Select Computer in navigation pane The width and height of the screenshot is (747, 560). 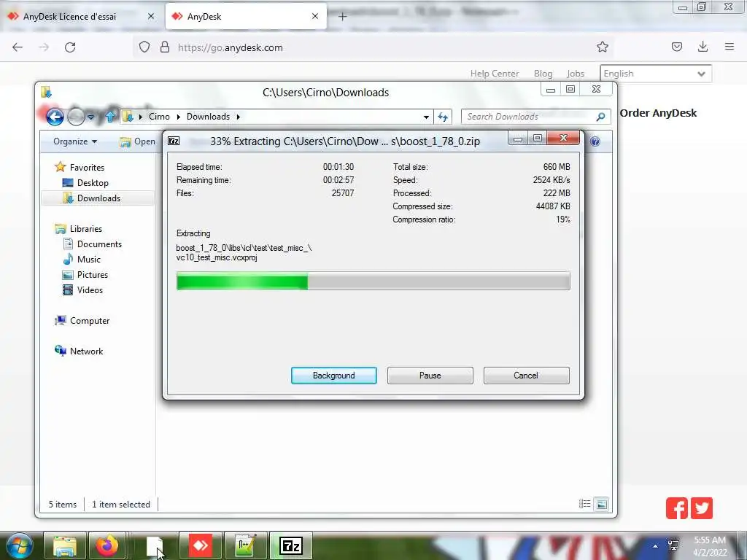tap(82, 321)
